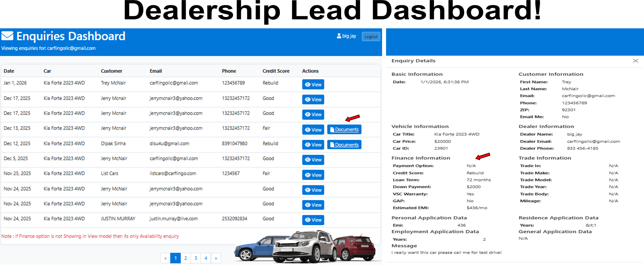Open Documents for the Dec 13 enquiry
This screenshot has width=644, height=265.
pos(344,130)
